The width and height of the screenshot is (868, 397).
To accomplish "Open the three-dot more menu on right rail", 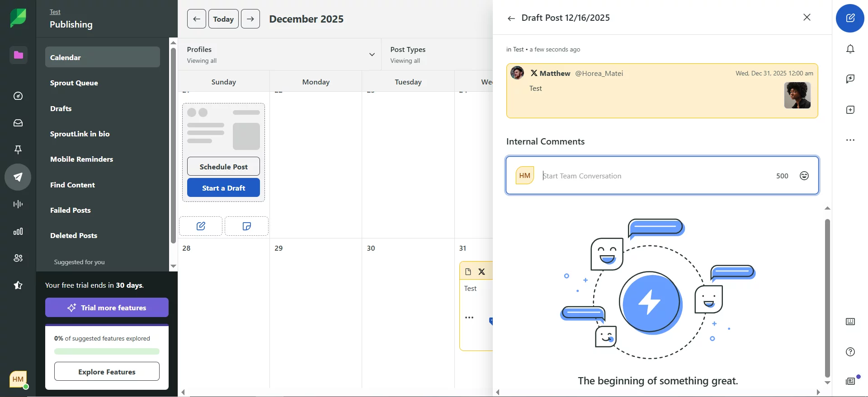I will 850,140.
